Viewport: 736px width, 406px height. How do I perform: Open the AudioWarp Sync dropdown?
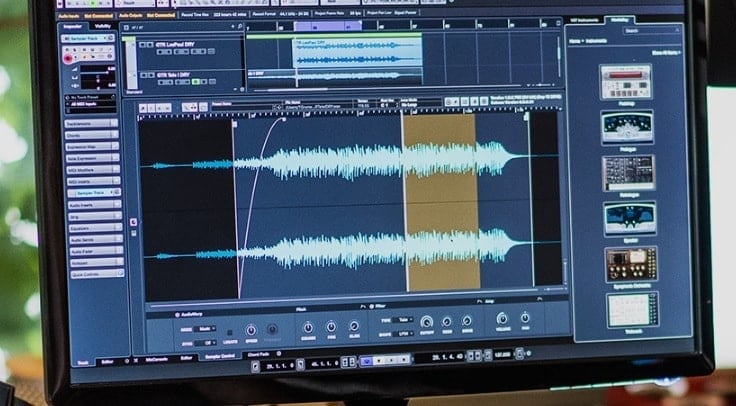pos(205,343)
